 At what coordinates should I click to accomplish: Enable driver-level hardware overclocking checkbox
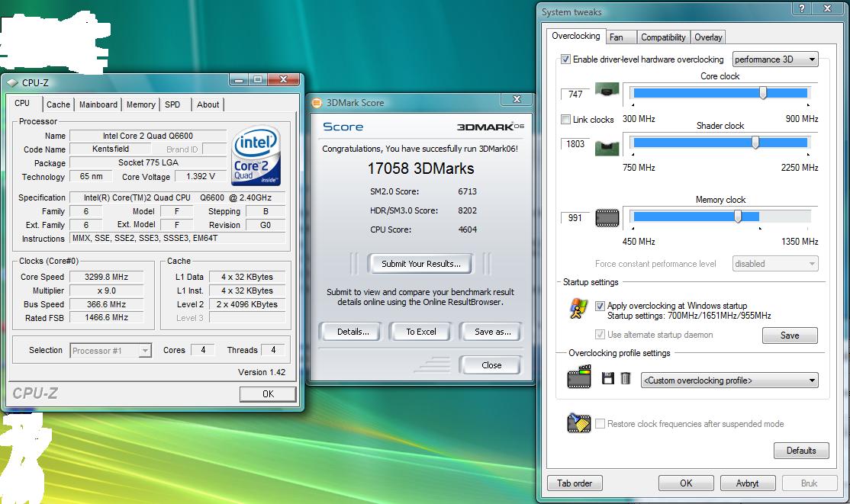click(x=565, y=59)
